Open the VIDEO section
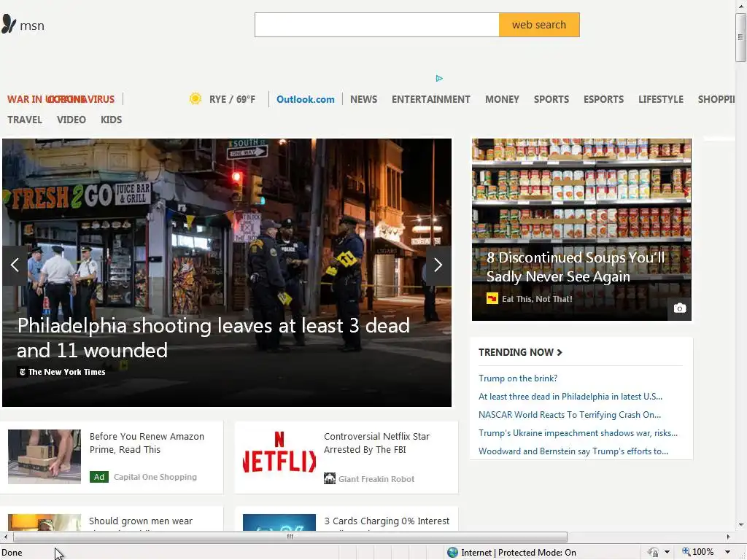The width and height of the screenshot is (747, 560). pyautogui.click(x=71, y=120)
